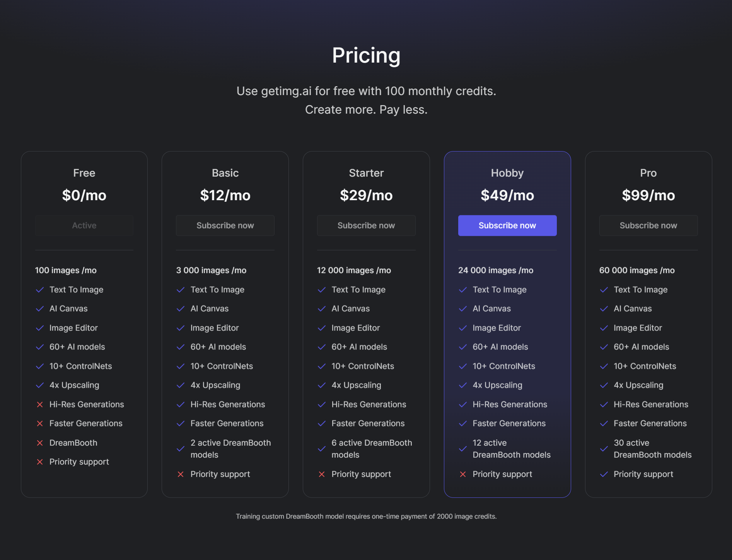Click the Hobby plan title
Image resolution: width=732 pixels, height=560 pixels.
(x=507, y=173)
